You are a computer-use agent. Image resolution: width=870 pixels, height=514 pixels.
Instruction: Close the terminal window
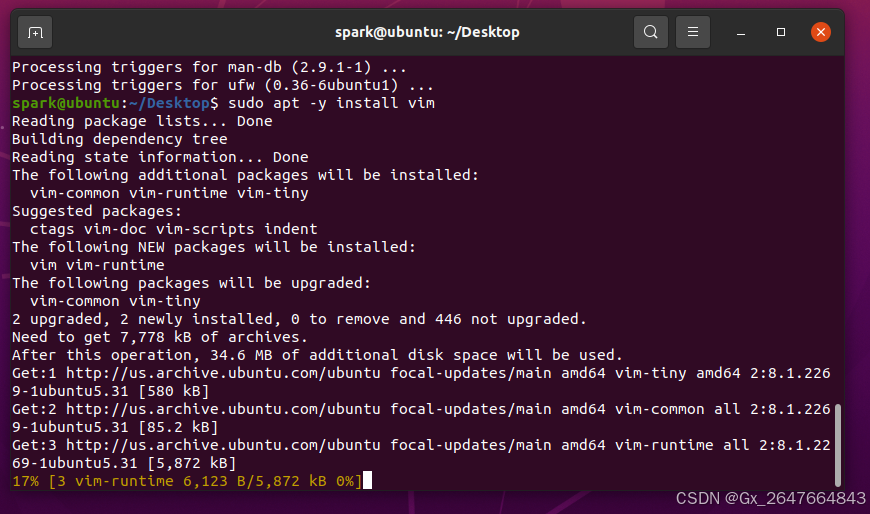[821, 32]
